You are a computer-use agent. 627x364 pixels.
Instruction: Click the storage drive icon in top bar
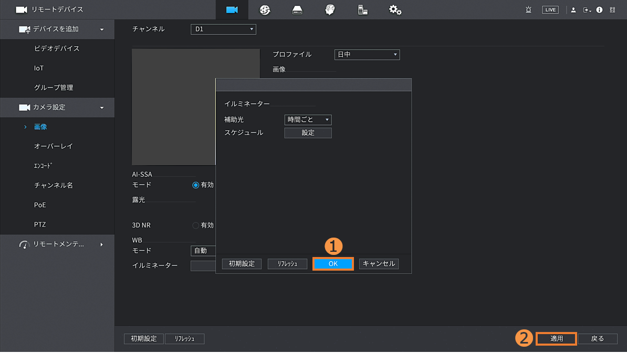pyautogui.click(x=297, y=10)
